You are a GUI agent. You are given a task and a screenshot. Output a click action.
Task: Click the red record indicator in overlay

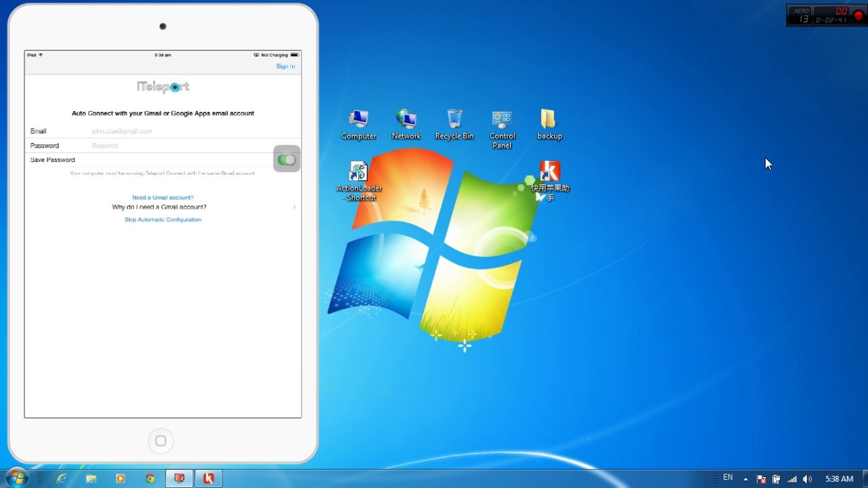[x=859, y=16]
